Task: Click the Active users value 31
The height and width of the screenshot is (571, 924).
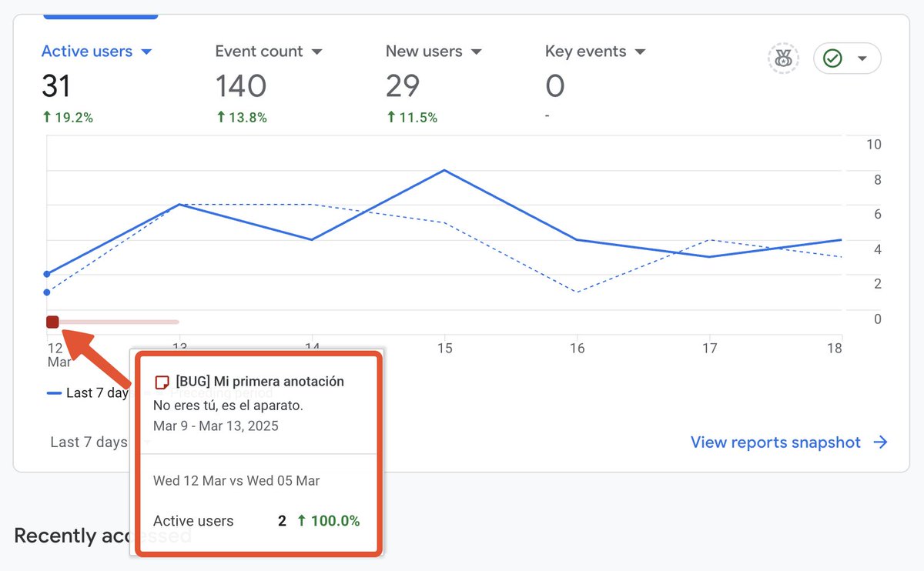Action: pos(56,86)
